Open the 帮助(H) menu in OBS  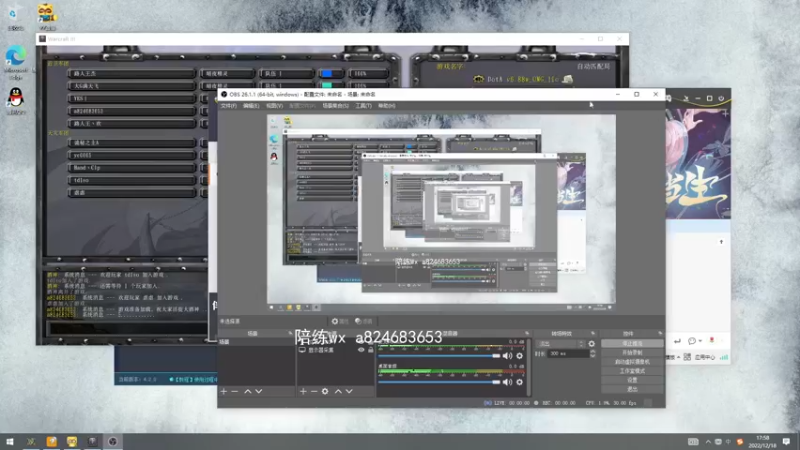(387, 106)
